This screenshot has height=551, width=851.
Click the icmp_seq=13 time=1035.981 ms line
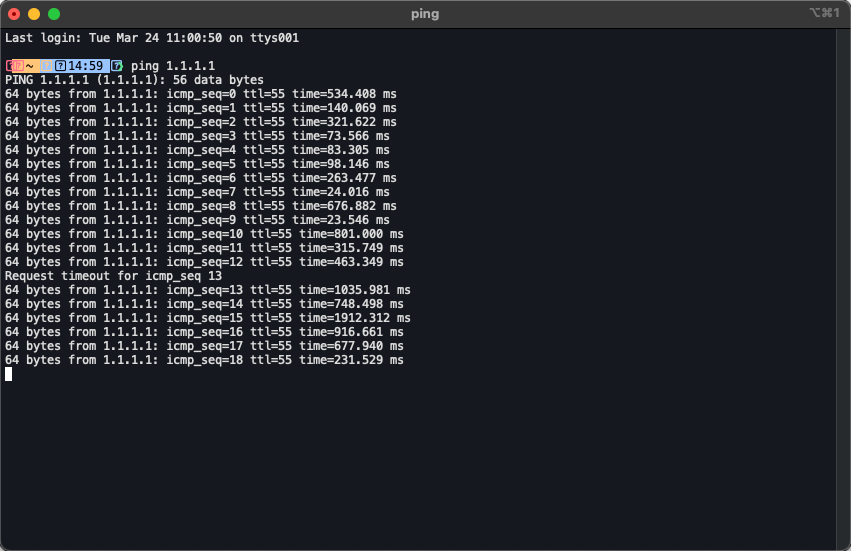pos(208,290)
